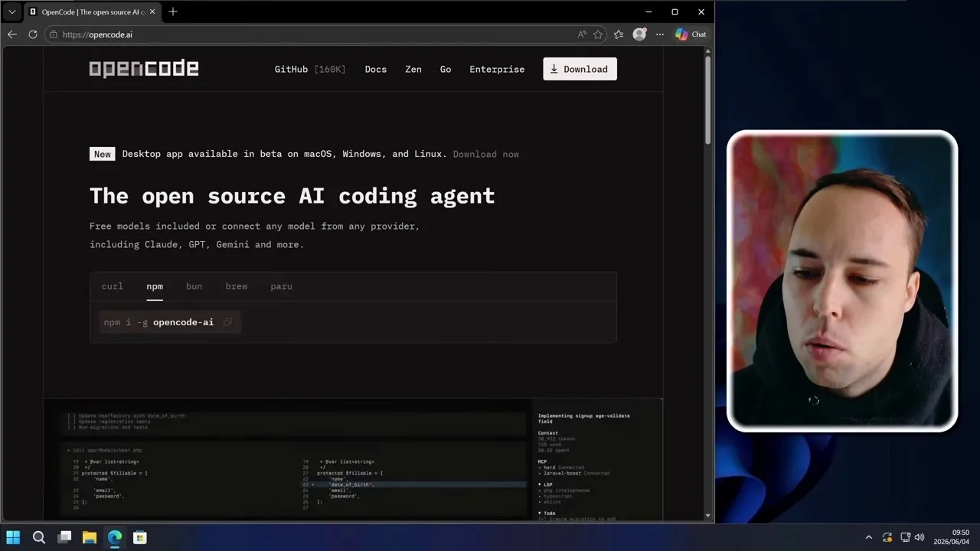980x551 pixels.
Task: Close the OpenCode browser tab
Action: [x=152, y=11]
